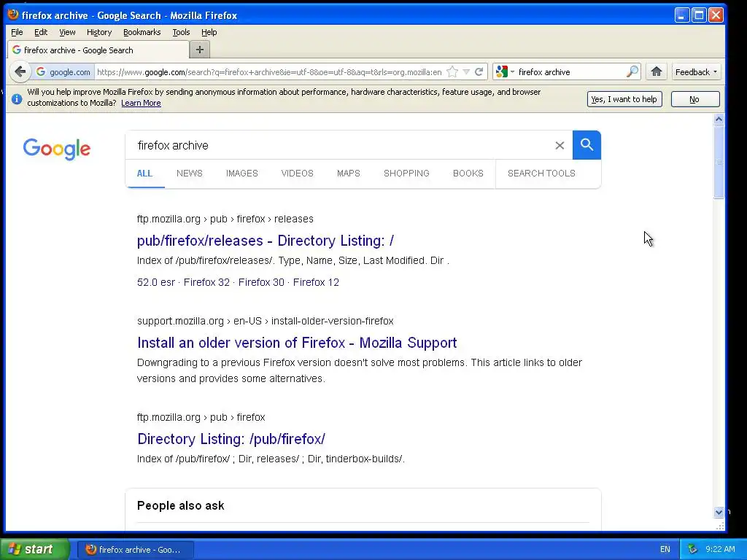Open the Firefox 12 sitelink
Viewport: 747px width, 560px height.
tap(316, 282)
